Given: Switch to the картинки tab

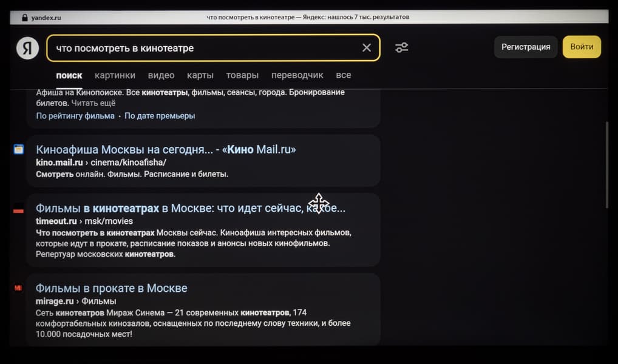Looking at the screenshot, I should click(115, 75).
